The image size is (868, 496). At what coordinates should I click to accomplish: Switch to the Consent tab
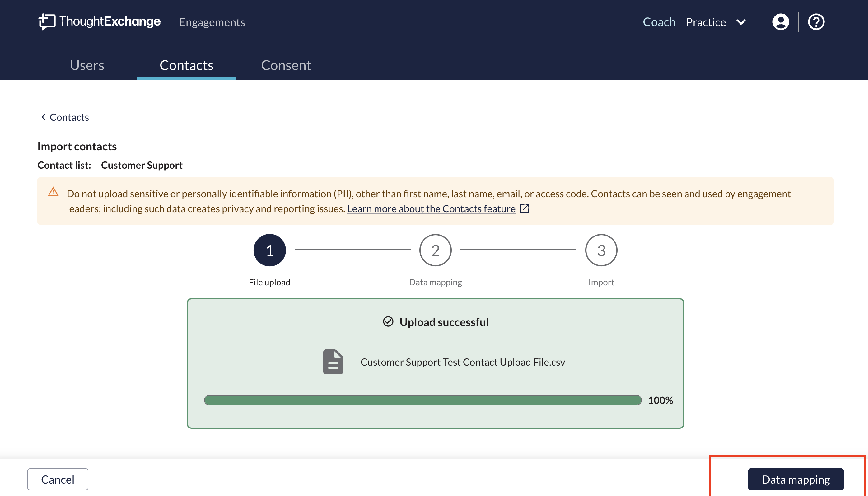point(286,65)
